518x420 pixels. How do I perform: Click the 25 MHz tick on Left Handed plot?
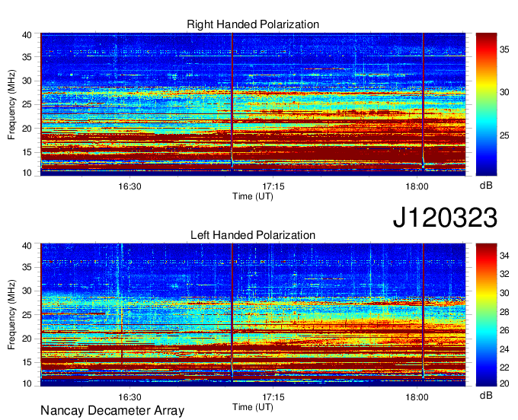(x=27, y=315)
